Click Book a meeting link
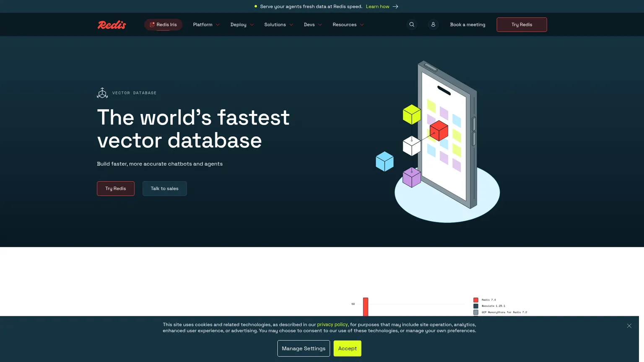 [467, 25]
